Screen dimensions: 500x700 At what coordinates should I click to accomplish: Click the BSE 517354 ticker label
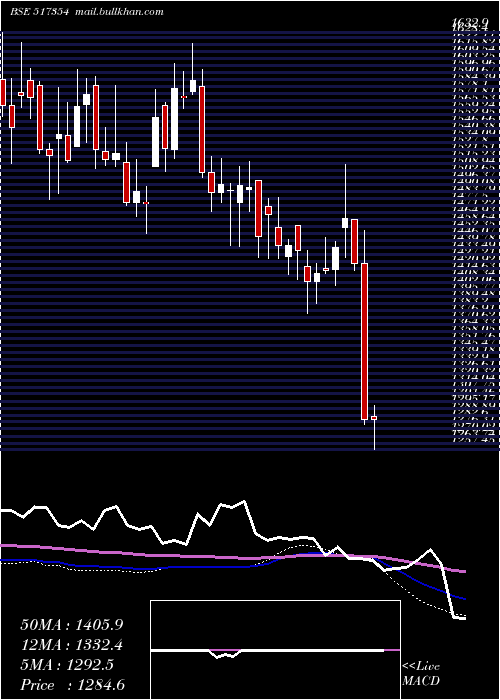coord(40,12)
